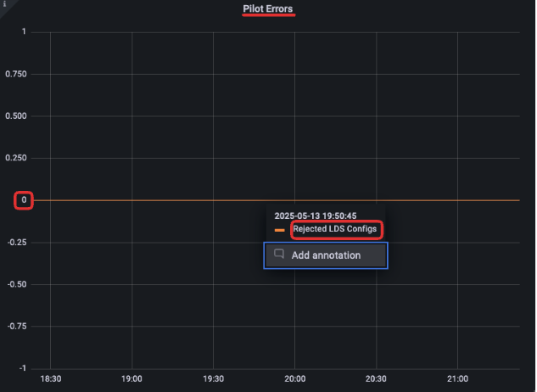Click the y-axis value -1
The width and height of the screenshot is (537, 392).
click(23, 368)
